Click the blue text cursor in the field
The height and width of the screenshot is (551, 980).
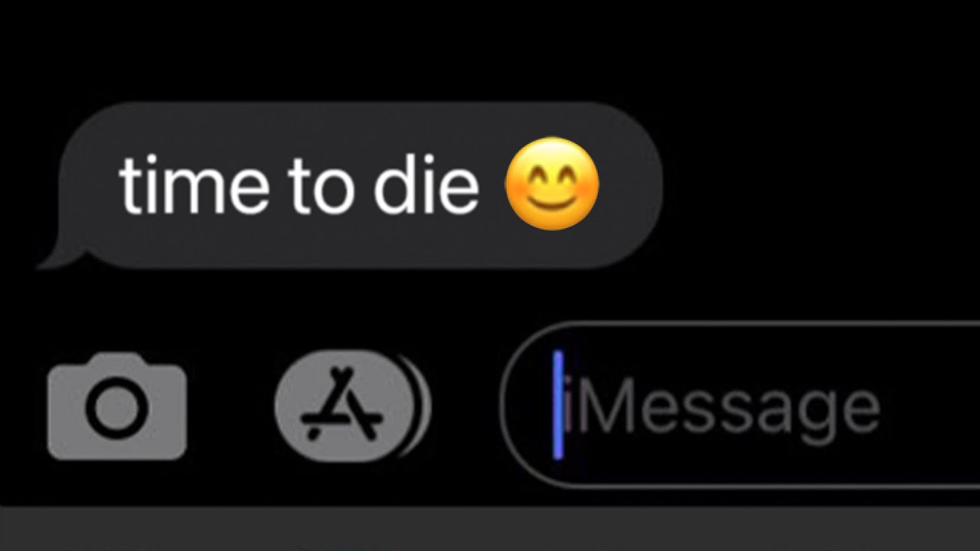(x=558, y=405)
